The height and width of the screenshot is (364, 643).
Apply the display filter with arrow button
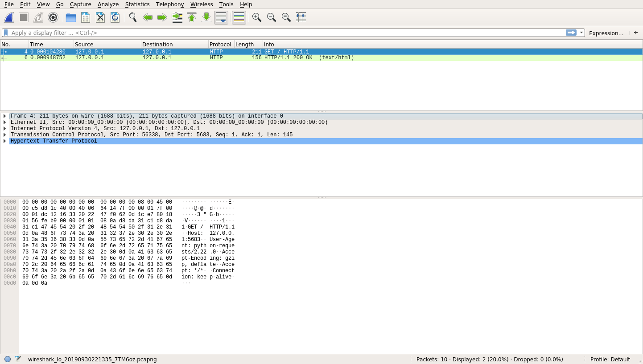(x=572, y=33)
